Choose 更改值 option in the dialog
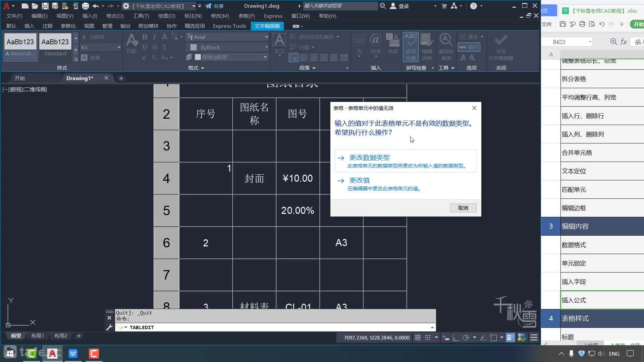Viewport: 644px width, 362px height. click(406, 184)
